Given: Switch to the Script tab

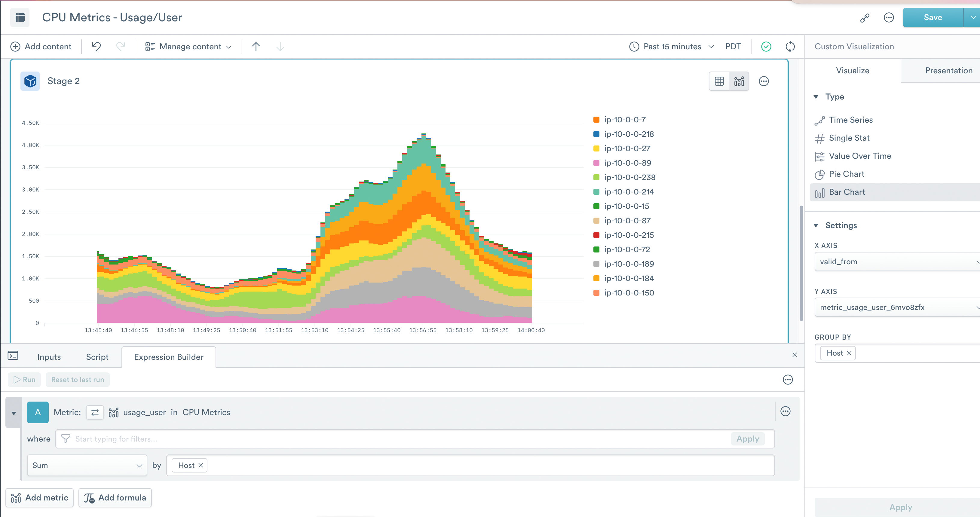Looking at the screenshot, I should tap(97, 357).
